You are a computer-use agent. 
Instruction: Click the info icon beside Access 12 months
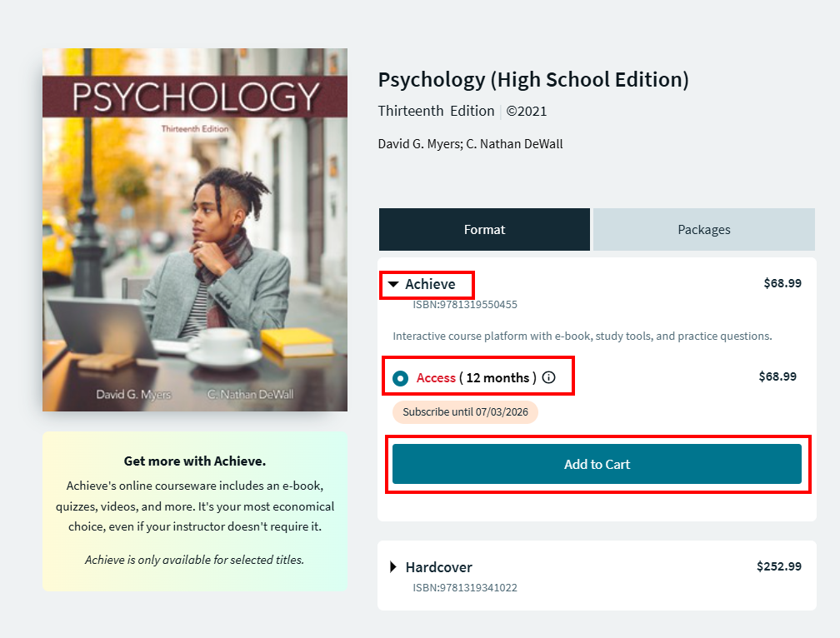pos(548,377)
